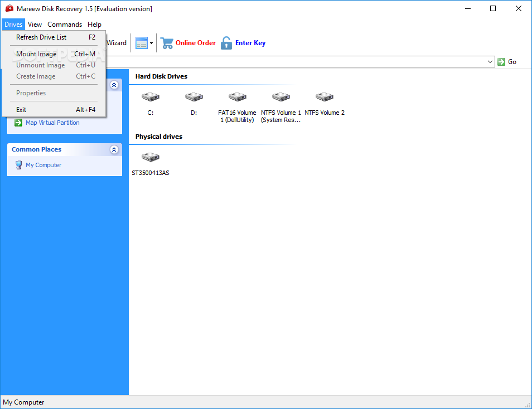The width and height of the screenshot is (532, 409).
Task: Select NTFS Volume 1 (System Res…) drive
Action: 280,97
